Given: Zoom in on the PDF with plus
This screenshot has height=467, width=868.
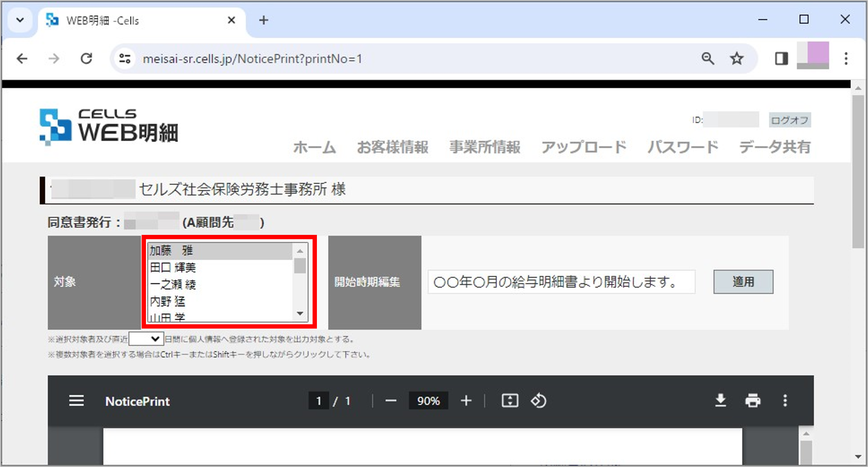Looking at the screenshot, I should click(x=466, y=401).
